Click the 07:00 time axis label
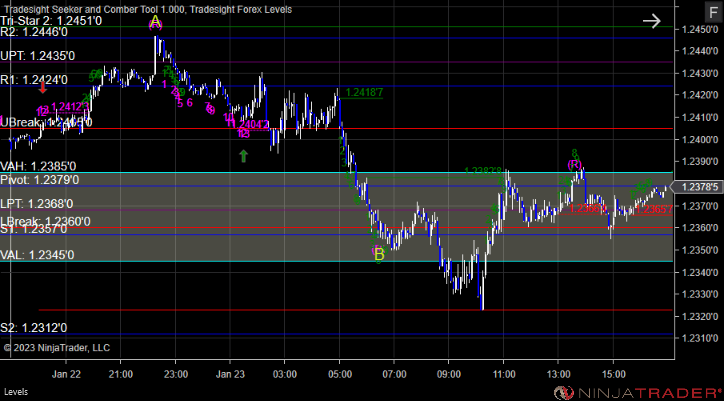 point(394,374)
